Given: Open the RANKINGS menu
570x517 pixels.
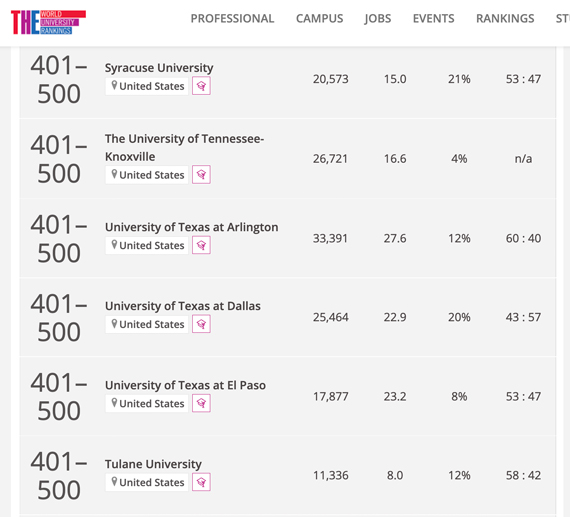Looking at the screenshot, I should (505, 19).
